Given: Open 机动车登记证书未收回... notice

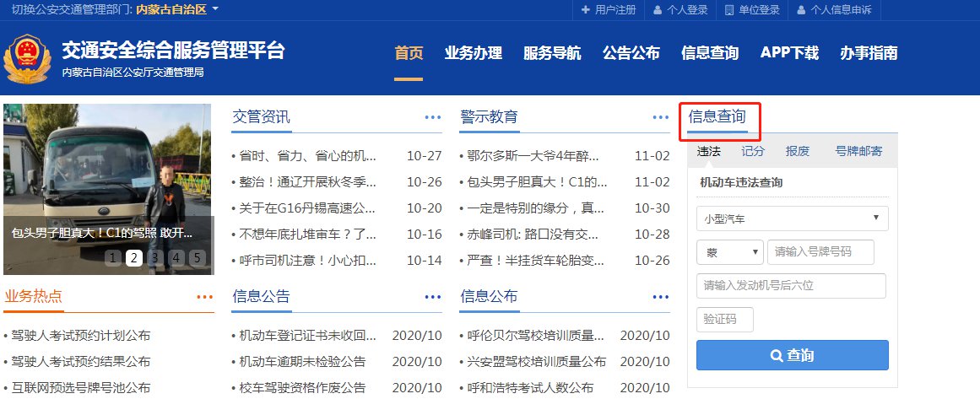Looking at the screenshot, I should pyautogui.click(x=307, y=336).
